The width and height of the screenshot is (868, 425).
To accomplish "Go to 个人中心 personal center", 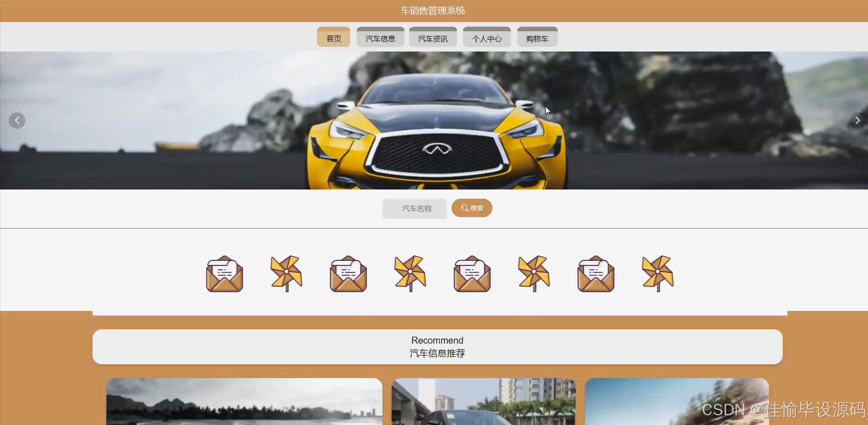I will coord(487,37).
